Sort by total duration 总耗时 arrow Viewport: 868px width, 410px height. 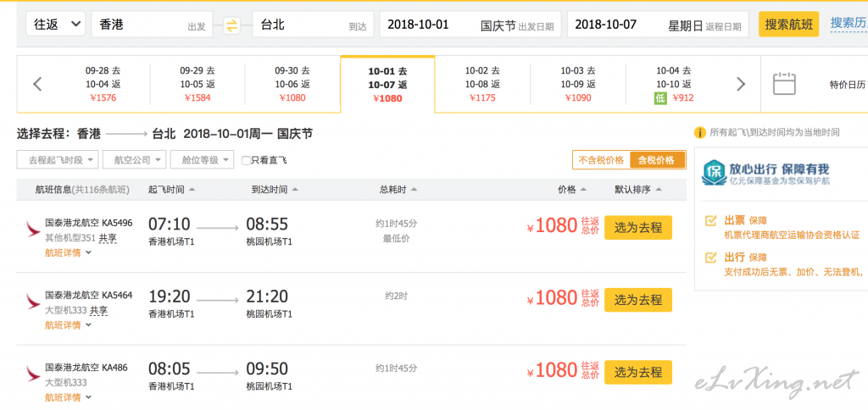[x=414, y=189]
